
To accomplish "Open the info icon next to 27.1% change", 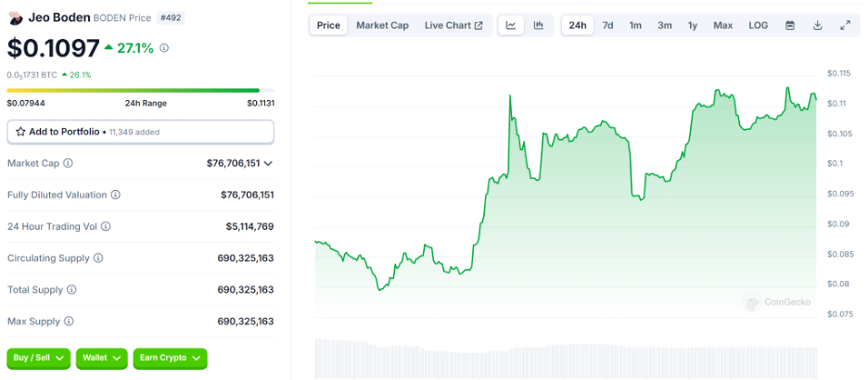I will point(164,48).
